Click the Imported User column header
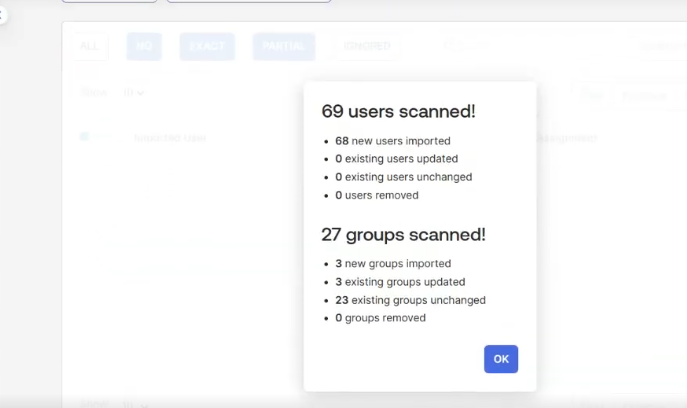The width and height of the screenshot is (687, 408). tap(170, 137)
